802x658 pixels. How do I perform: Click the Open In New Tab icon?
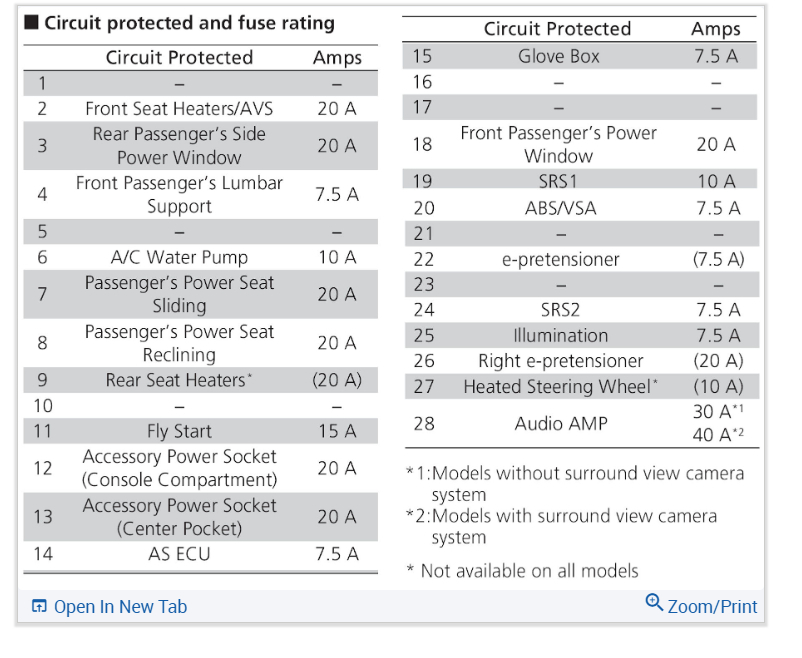pos(39,606)
